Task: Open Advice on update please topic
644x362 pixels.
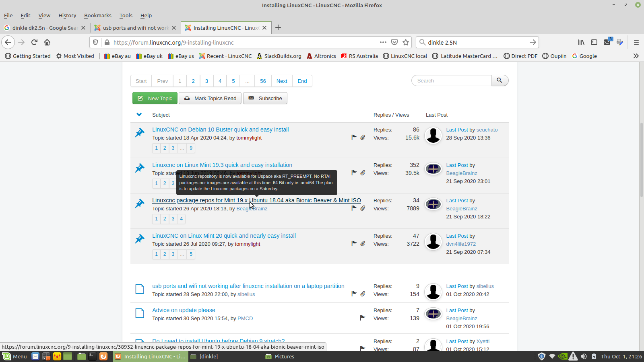Action: point(184,310)
